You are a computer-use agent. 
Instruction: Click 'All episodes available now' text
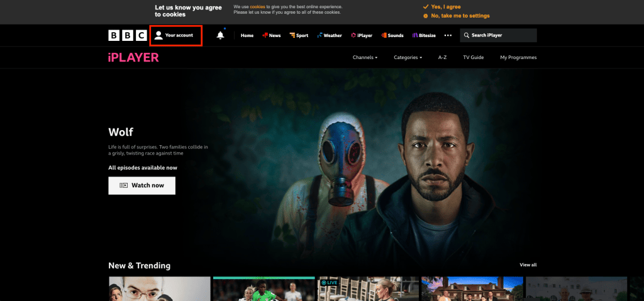tap(143, 168)
